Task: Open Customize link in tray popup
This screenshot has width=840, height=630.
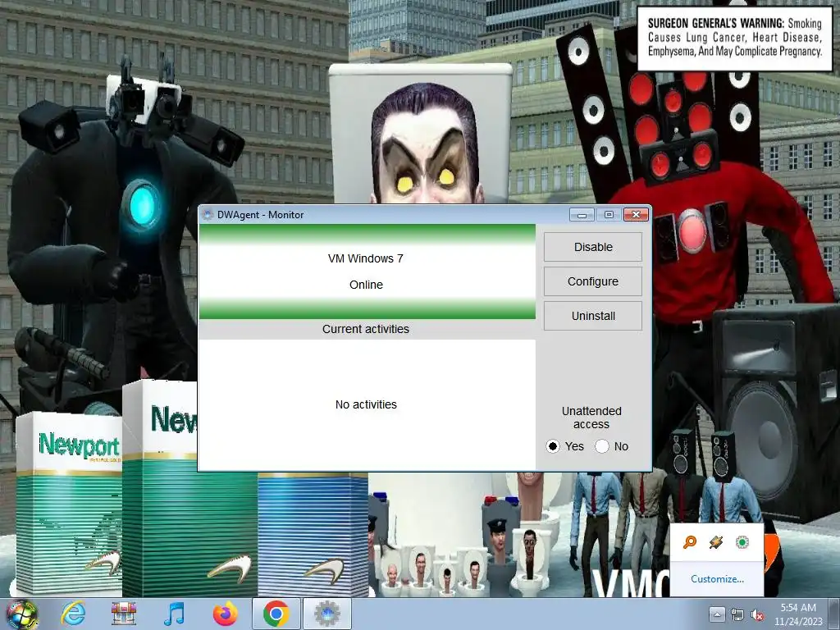Action: 717,578
